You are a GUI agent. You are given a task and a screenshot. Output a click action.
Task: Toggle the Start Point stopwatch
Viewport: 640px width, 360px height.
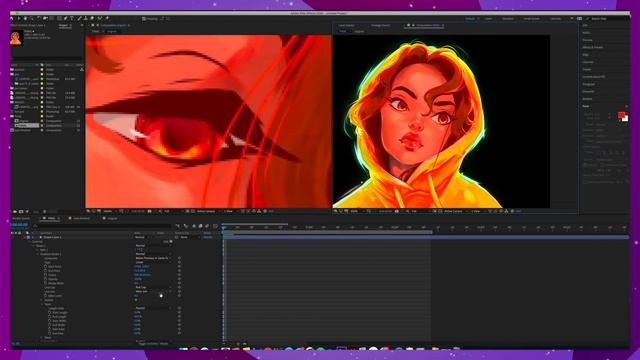(x=45, y=267)
